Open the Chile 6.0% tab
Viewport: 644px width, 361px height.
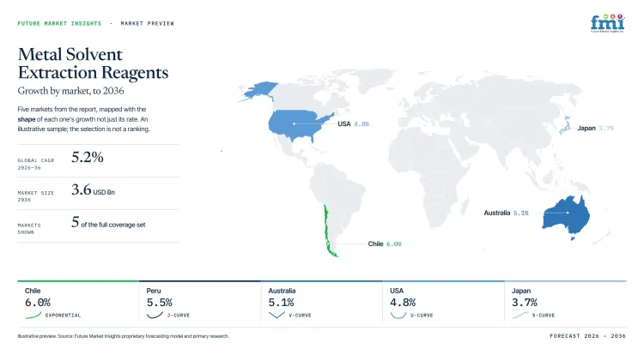(78, 303)
